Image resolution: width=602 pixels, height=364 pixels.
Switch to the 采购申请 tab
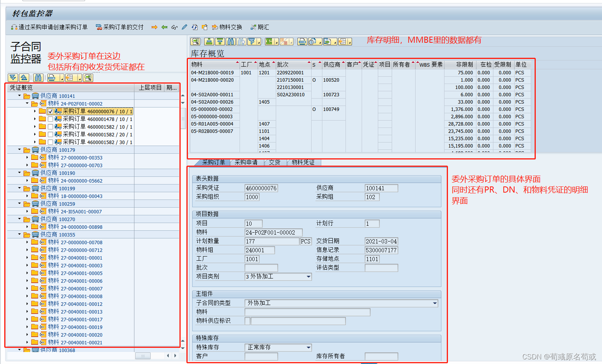click(x=246, y=162)
